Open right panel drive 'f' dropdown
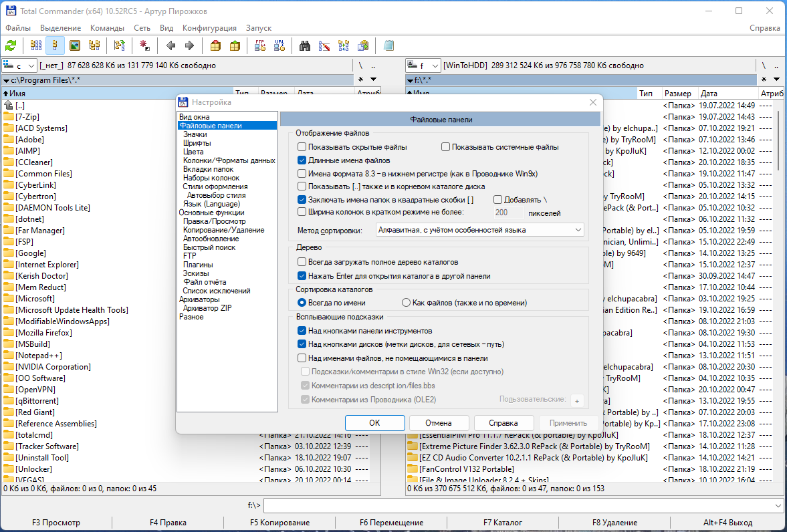The image size is (787, 532). pyautogui.click(x=423, y=65)
